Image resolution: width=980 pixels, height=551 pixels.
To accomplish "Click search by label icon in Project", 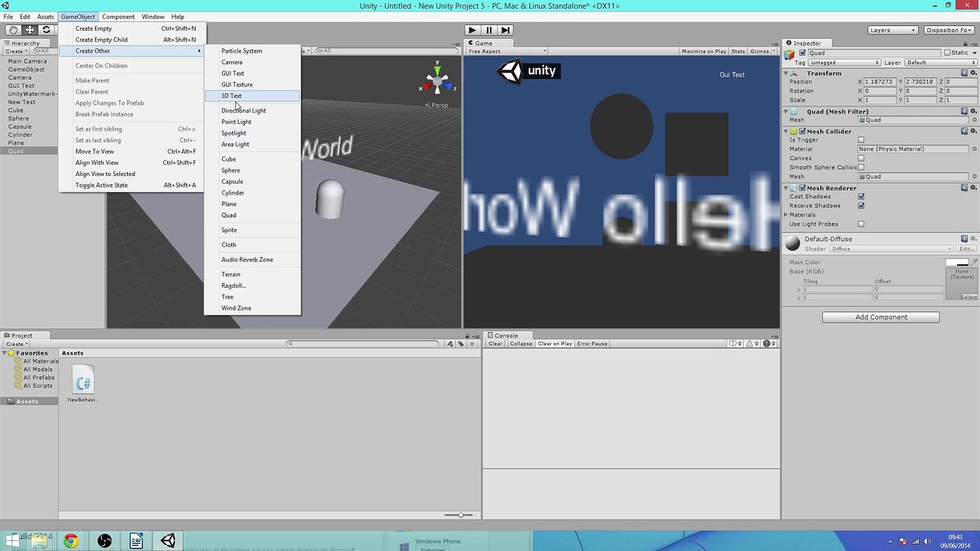I will (x=460, y=344).
